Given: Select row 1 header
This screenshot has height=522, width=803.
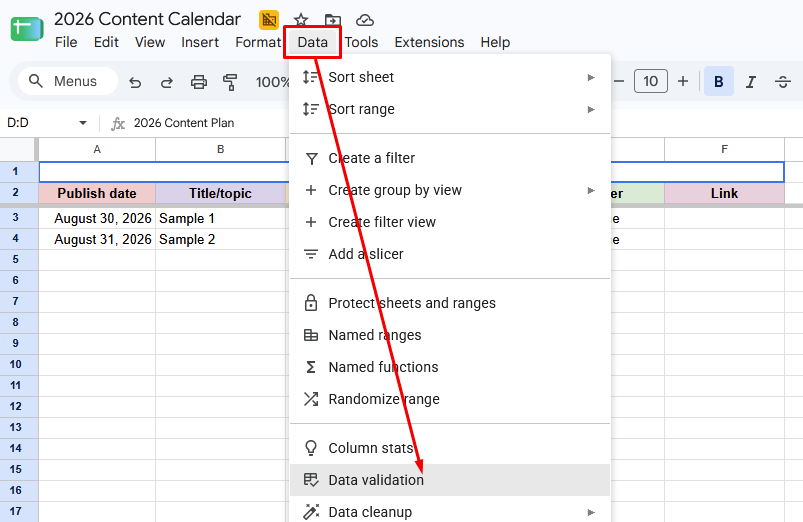Looking at the screenshot, I should click(15, 172).
